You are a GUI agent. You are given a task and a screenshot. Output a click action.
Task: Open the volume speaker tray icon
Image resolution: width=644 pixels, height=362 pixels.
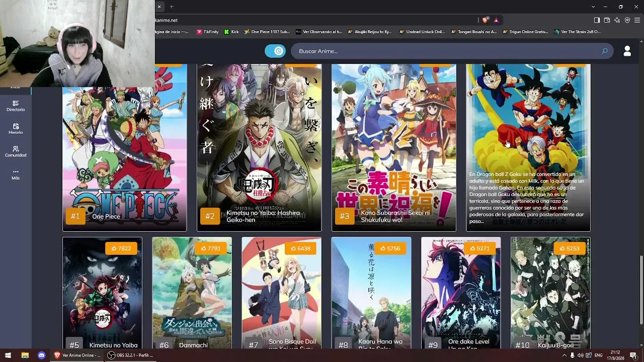[x=580, y=355]
